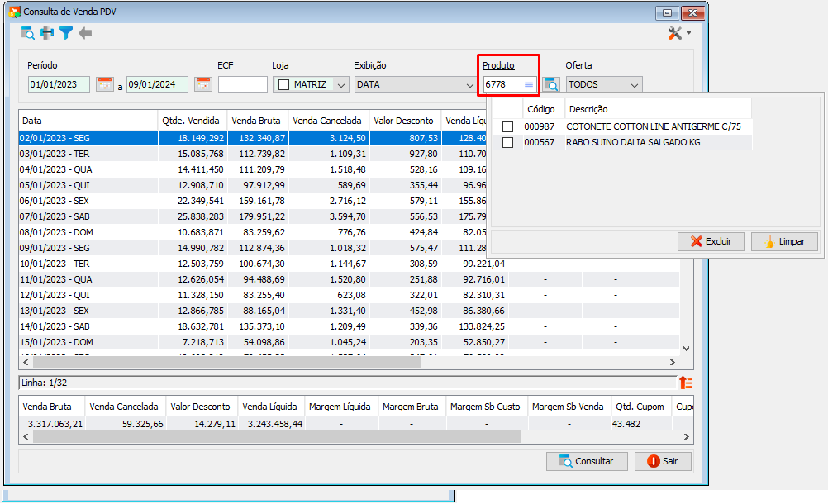Click product search icon beside Produto field

[551, 84]
